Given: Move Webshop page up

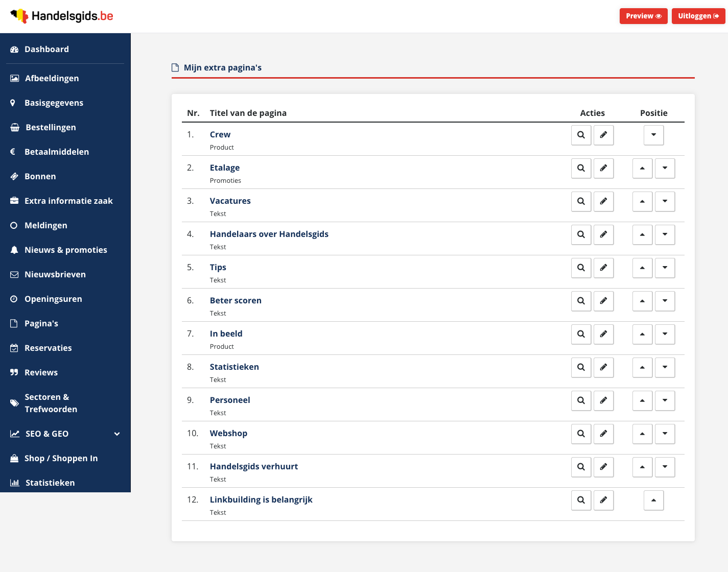Looking at the screenshot, I should (x=642, y=434).
